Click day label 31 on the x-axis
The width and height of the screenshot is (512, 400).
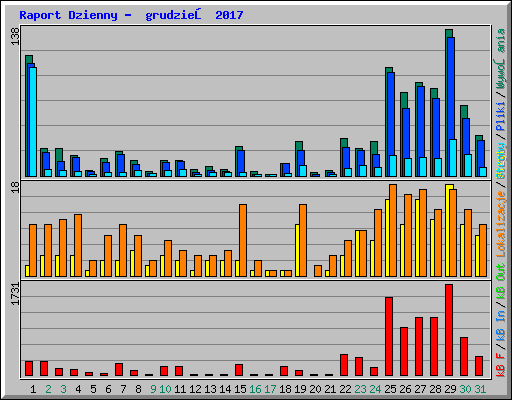(480, 389)
